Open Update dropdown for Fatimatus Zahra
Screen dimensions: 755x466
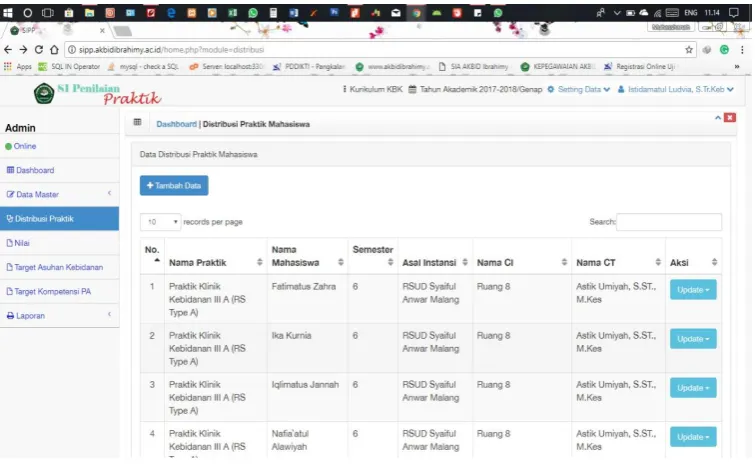coord(693,290)
